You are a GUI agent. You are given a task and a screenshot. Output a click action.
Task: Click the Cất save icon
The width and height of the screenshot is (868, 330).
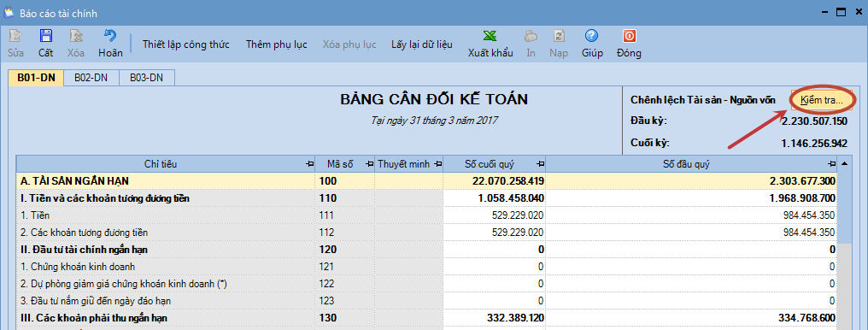(x=45, y=37)
